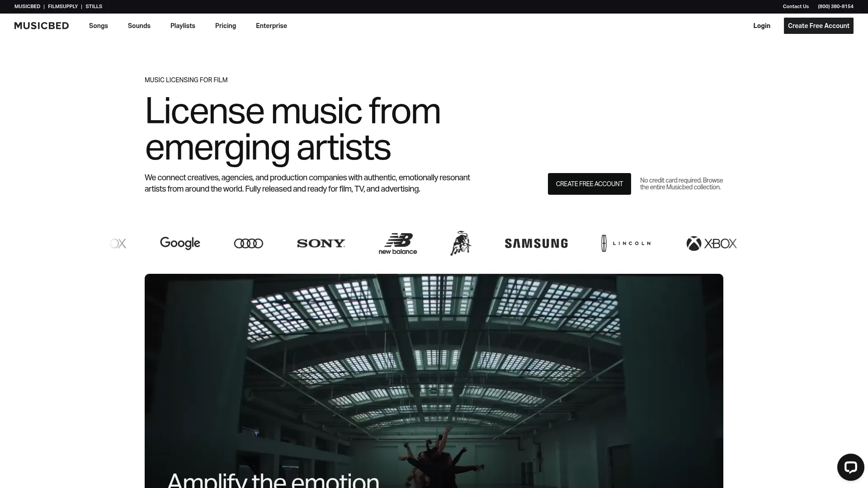Click the New Balance logo

[x=398, y=244]
